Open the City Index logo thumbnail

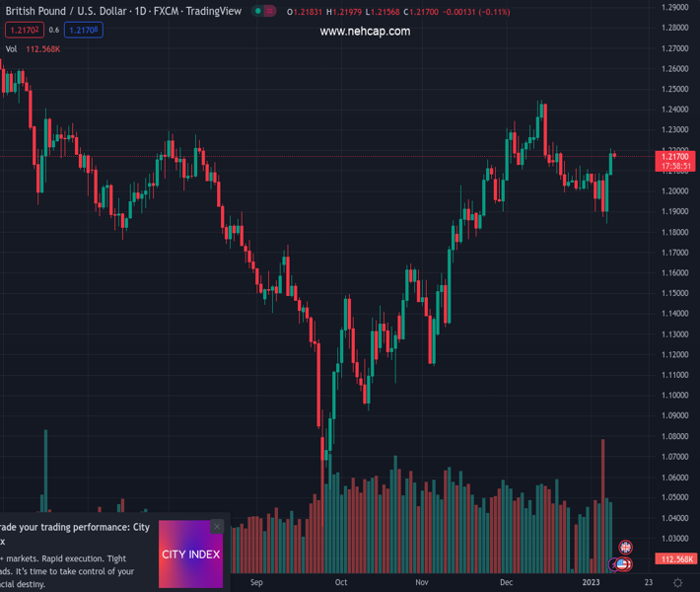pos(190,554)
